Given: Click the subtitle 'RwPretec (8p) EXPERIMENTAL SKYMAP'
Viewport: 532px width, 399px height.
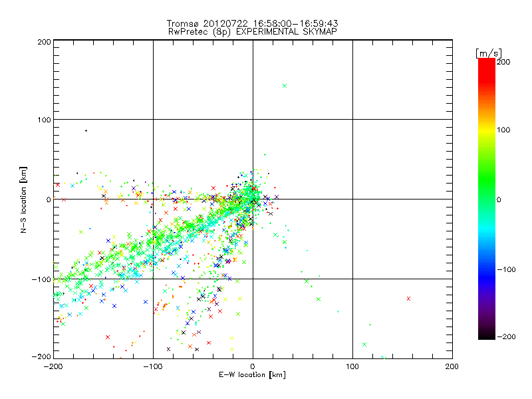Looking at the screenshot, I should coord(252,32).
